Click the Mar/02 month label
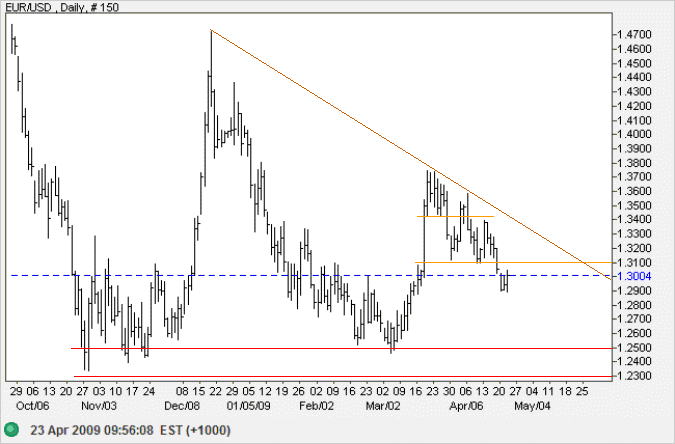The height and width of the screenshot is (444, 675). pos(383,406)
